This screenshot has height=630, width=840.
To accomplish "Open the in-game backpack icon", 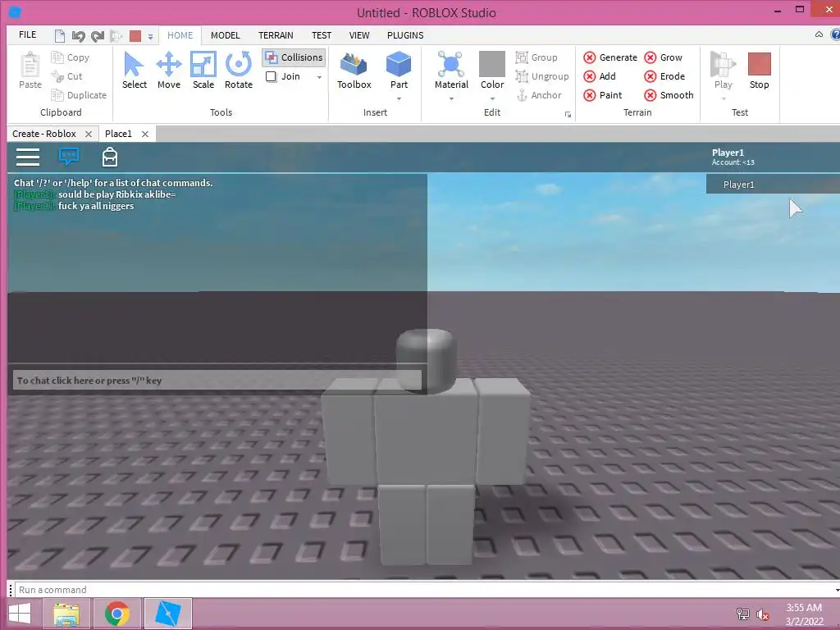I will pyautogui.click(x=110, y=157).
